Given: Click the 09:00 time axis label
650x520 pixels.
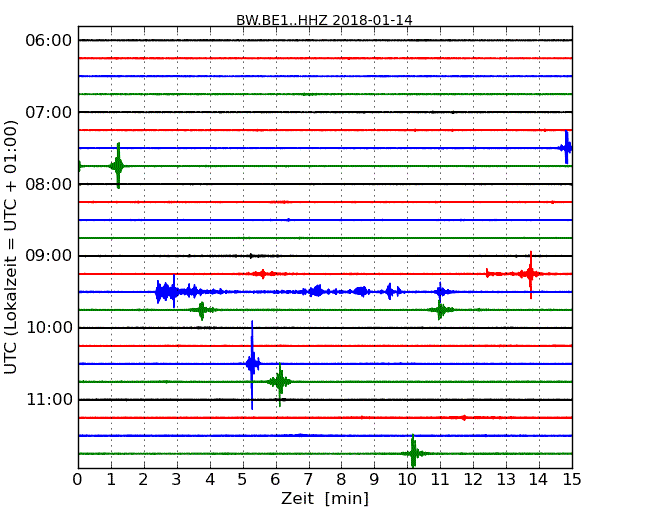Looking at the screenshot, I should [x=49, y=256].
